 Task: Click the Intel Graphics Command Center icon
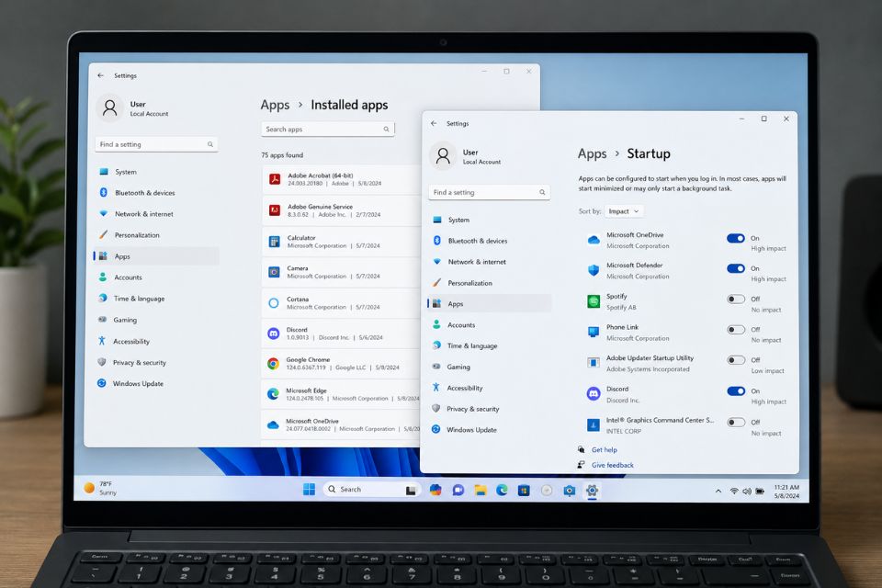click(x=594, y=424)
